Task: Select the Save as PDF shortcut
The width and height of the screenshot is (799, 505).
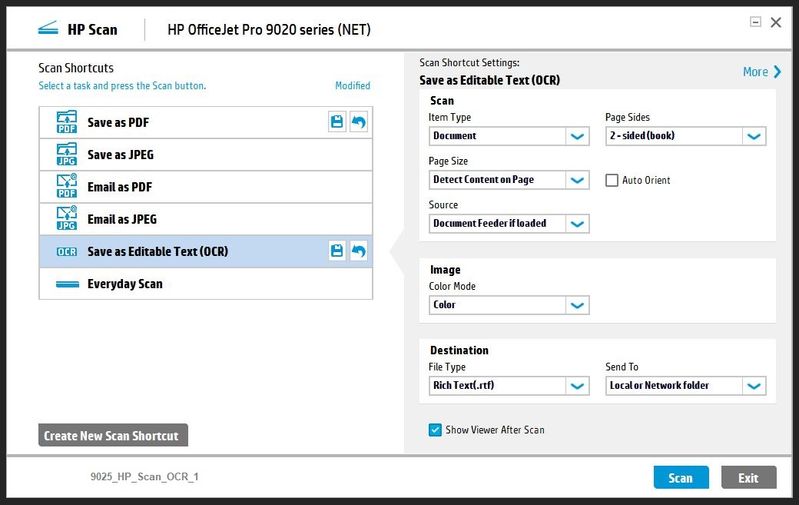Action: click(118, 123)
